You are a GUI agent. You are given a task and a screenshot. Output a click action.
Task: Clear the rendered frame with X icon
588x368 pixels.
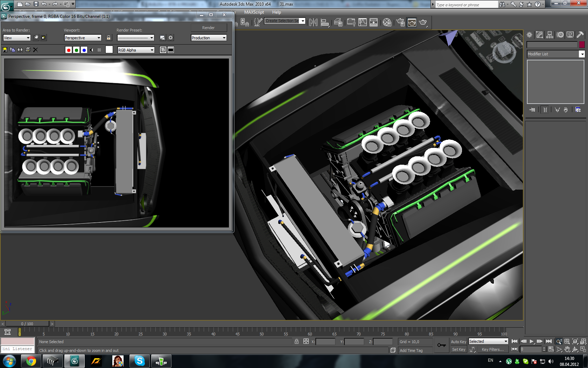point(35,50)
